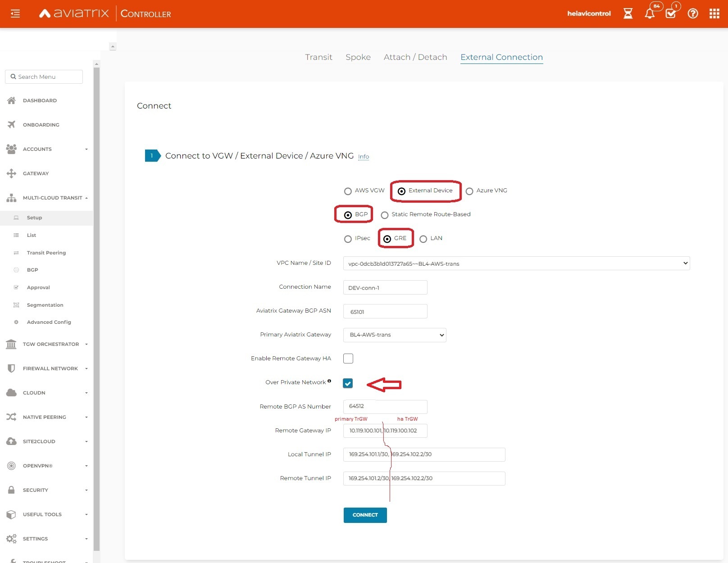Switch to the External Connection tab
728x563 pixels.
coord(501,57)
